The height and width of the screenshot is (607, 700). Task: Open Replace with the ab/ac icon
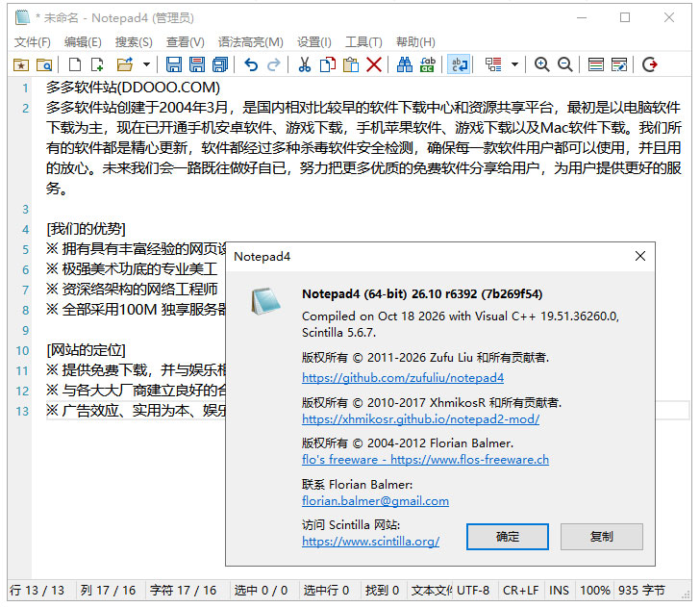click(428, 64)
